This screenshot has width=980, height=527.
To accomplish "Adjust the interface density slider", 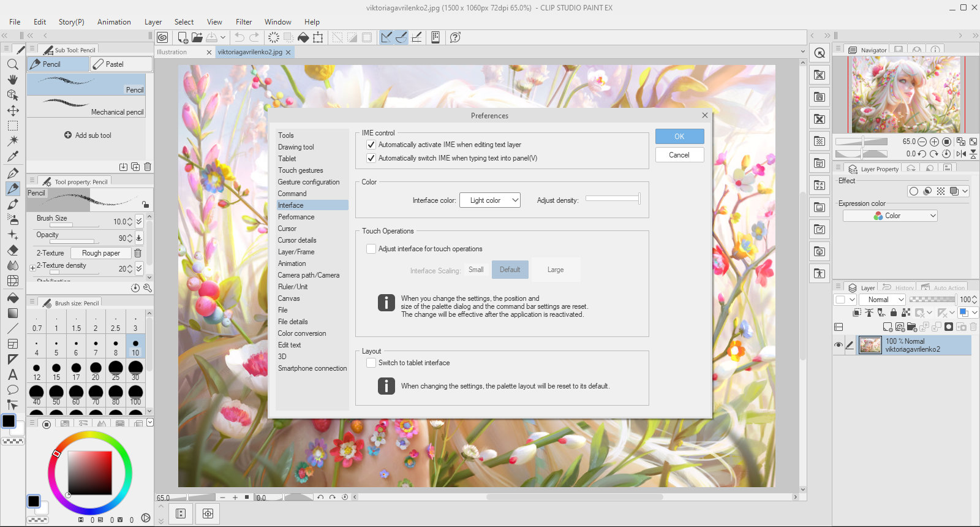I will 613,199.
